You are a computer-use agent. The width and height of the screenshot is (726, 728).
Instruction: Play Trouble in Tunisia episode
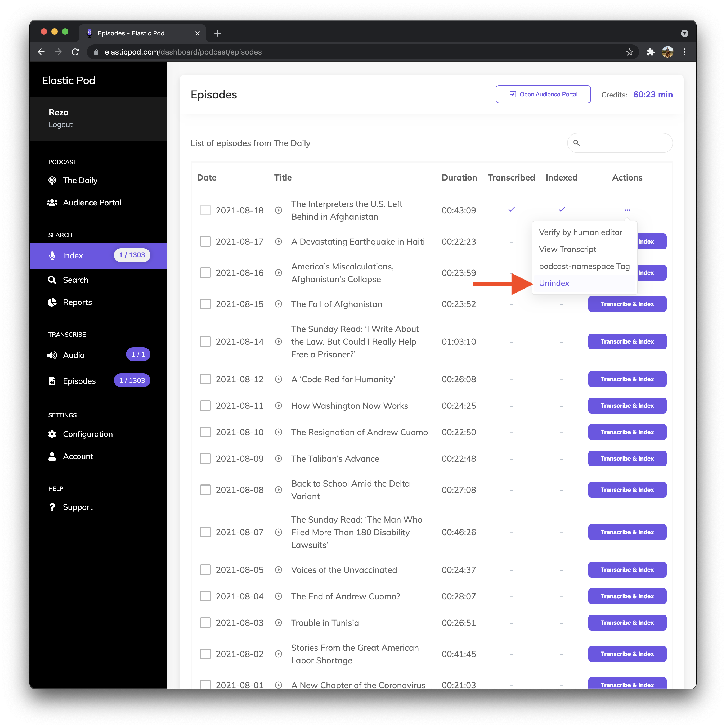[279, 623]
